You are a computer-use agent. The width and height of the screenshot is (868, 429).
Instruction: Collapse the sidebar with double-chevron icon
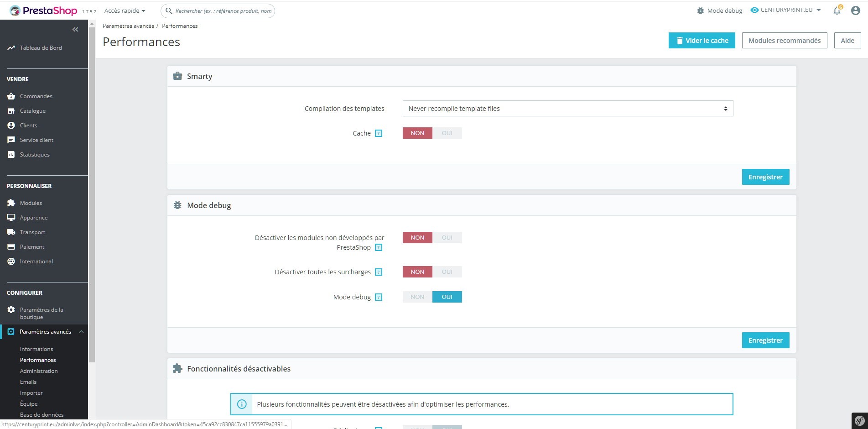point(75,30)
